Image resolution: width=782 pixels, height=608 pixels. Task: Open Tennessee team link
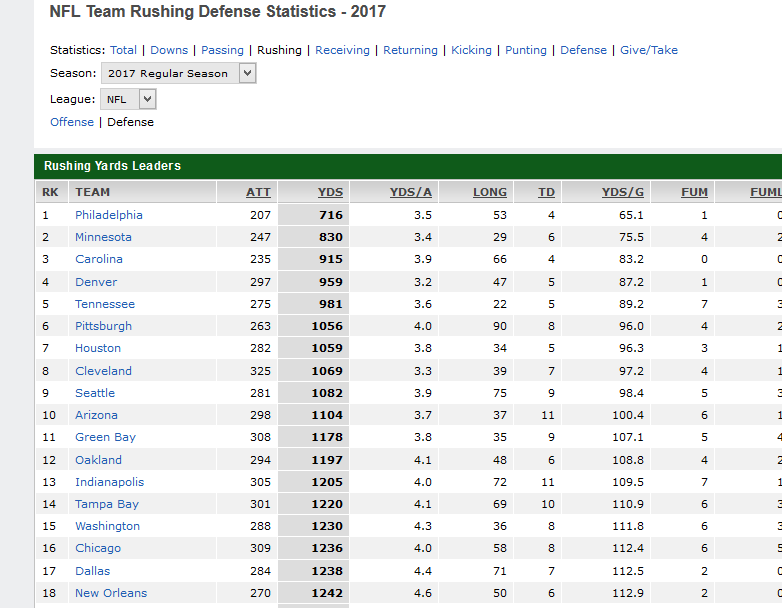(x=105, y=304)
